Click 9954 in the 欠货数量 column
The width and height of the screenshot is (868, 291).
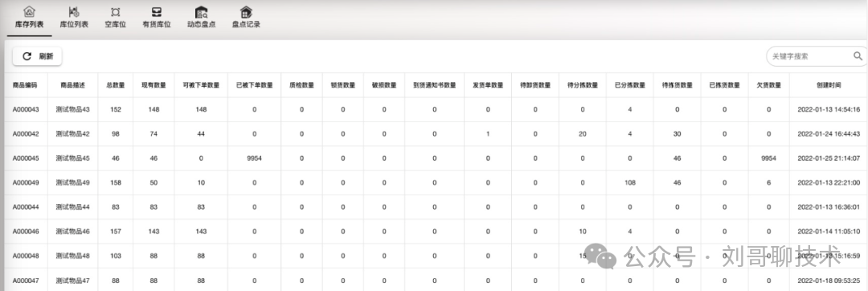(769, 158)
